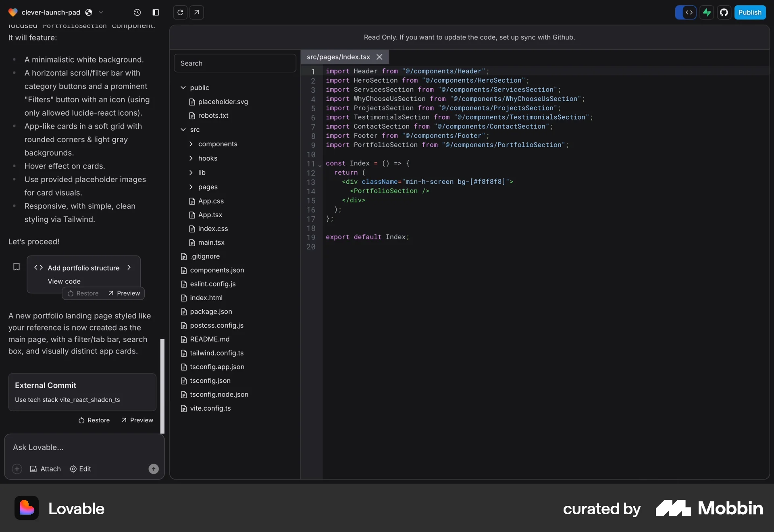Click the plus icon in the chat bar
Image resolution: width=774 pixels, height=532 pixels.
click(x=17, y=469)
